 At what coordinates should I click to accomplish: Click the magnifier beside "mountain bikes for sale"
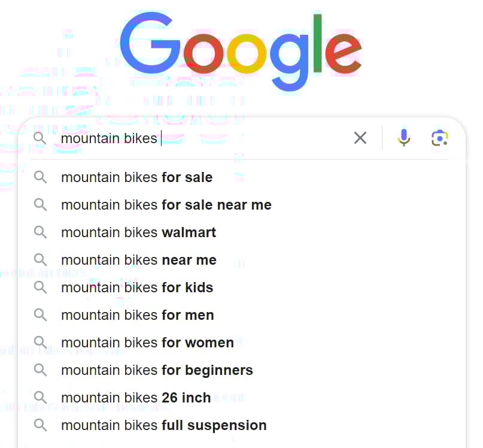coord(41,177)
